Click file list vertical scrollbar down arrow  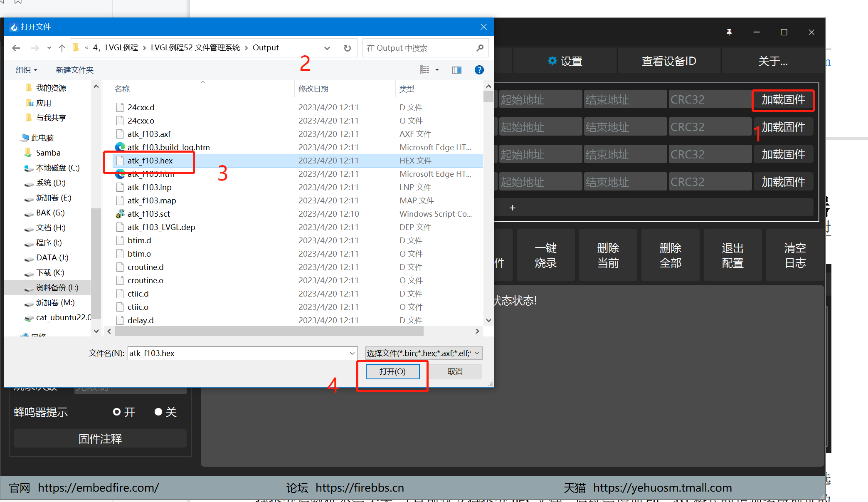pos(488,320)
